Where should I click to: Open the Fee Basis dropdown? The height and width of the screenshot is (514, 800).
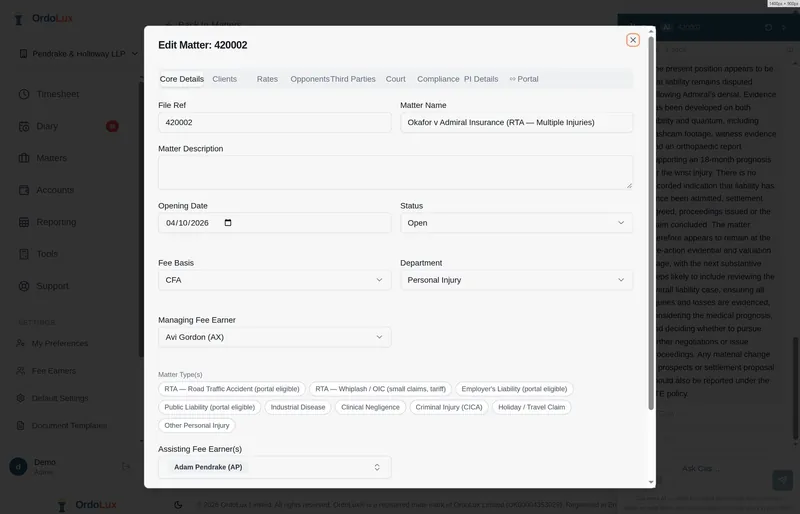(x=274, y=280)
